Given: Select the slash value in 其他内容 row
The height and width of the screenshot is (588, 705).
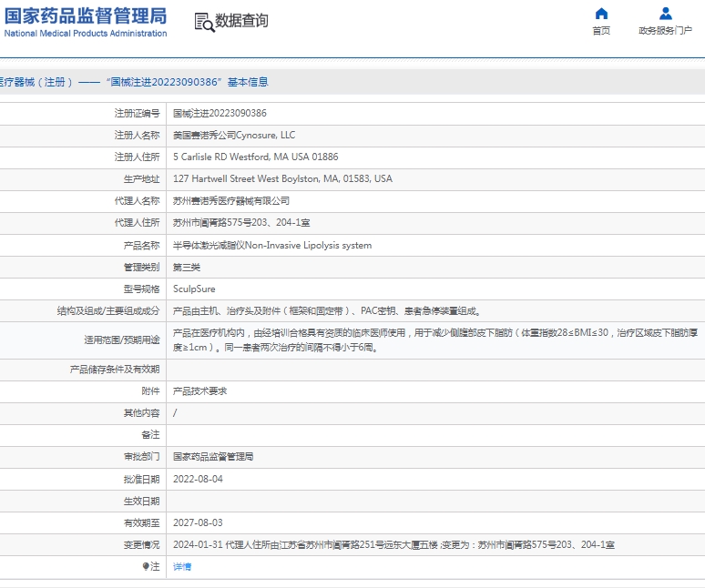Looking at the screenshot, I should [x=175, y=413].
